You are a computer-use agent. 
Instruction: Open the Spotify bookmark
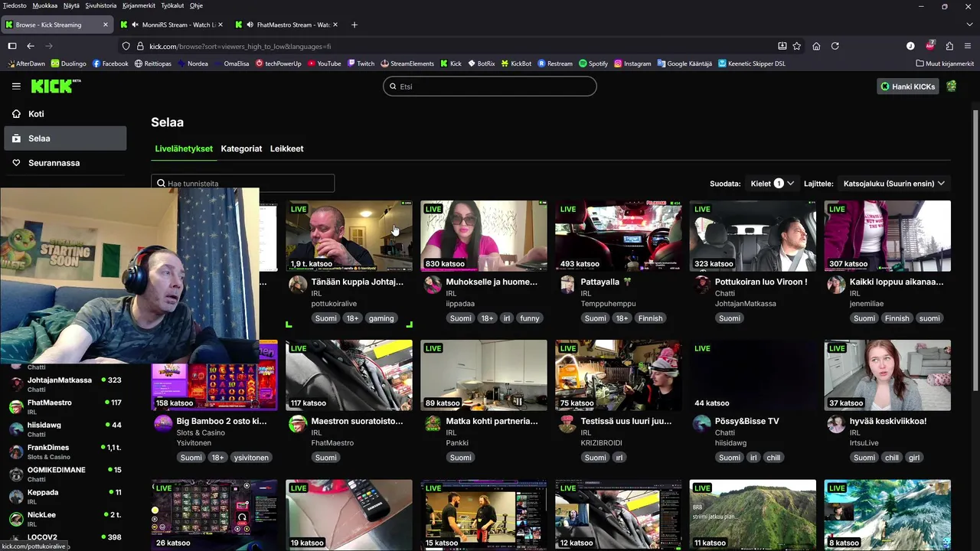tap(593, 64)
